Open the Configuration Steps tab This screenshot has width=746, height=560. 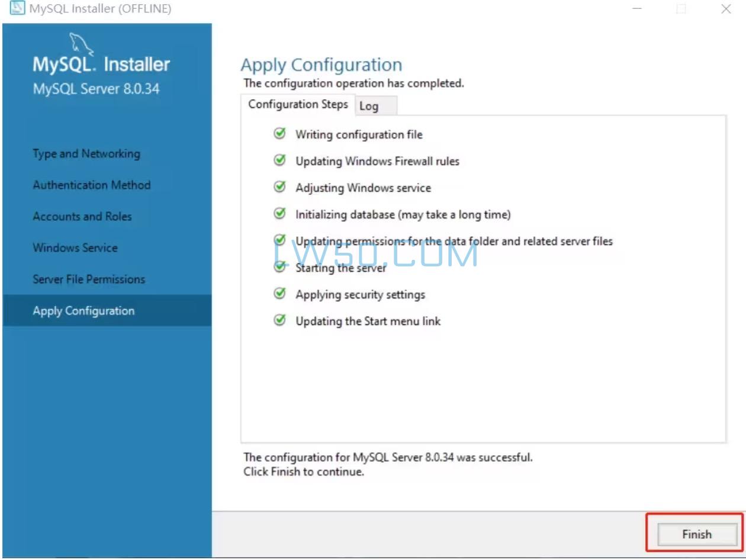(298, 104)
